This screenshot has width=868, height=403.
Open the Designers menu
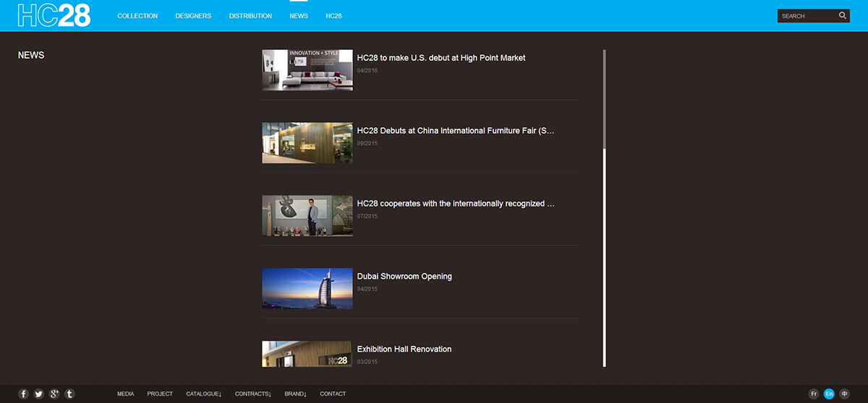pos(193,16)
